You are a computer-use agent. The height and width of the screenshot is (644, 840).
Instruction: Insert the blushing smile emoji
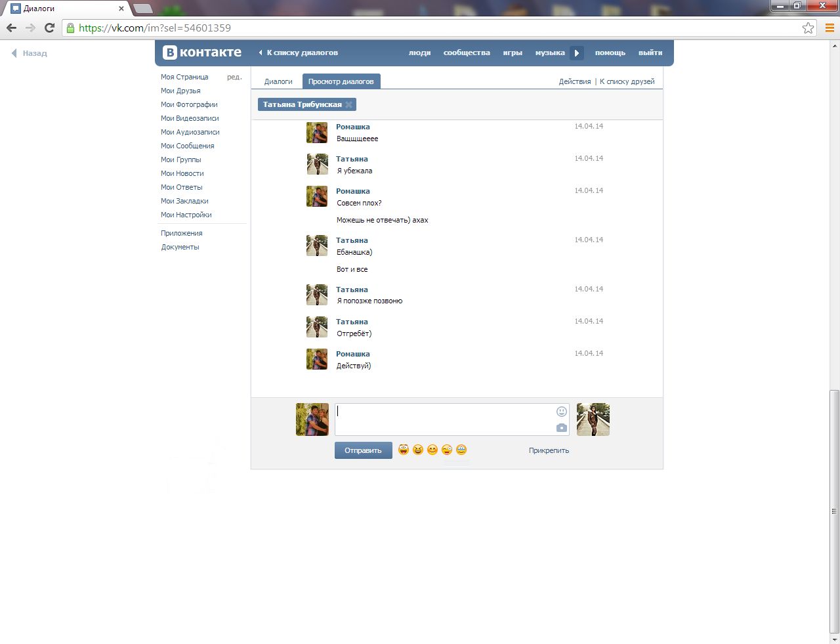[432, 450]
